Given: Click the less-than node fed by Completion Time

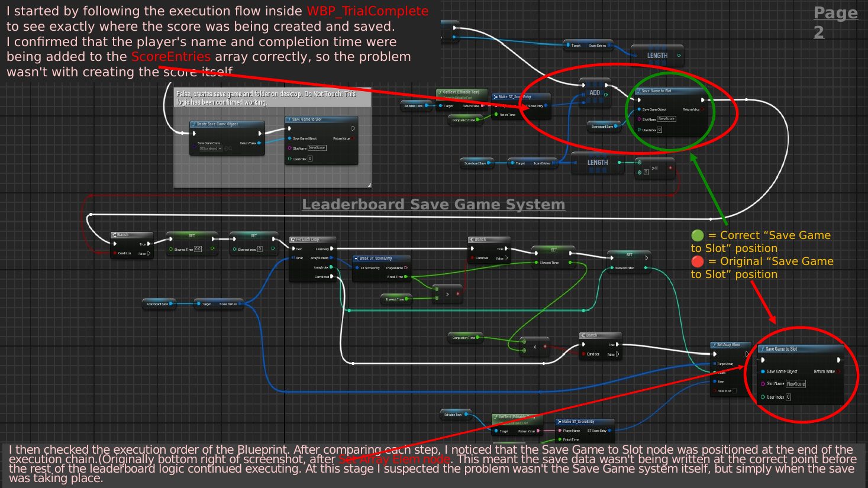Looking at the screenshot, I should pyautogui.click(x=534, y=346).
